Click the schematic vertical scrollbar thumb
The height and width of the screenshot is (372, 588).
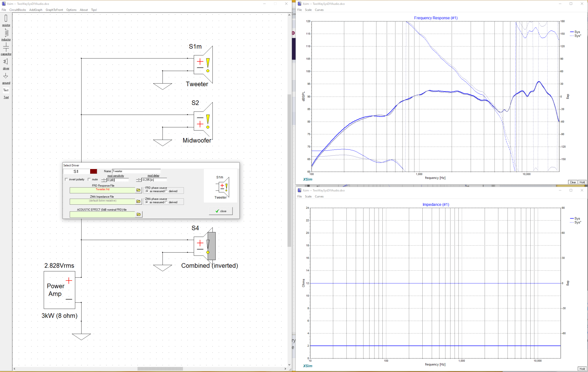289,170
